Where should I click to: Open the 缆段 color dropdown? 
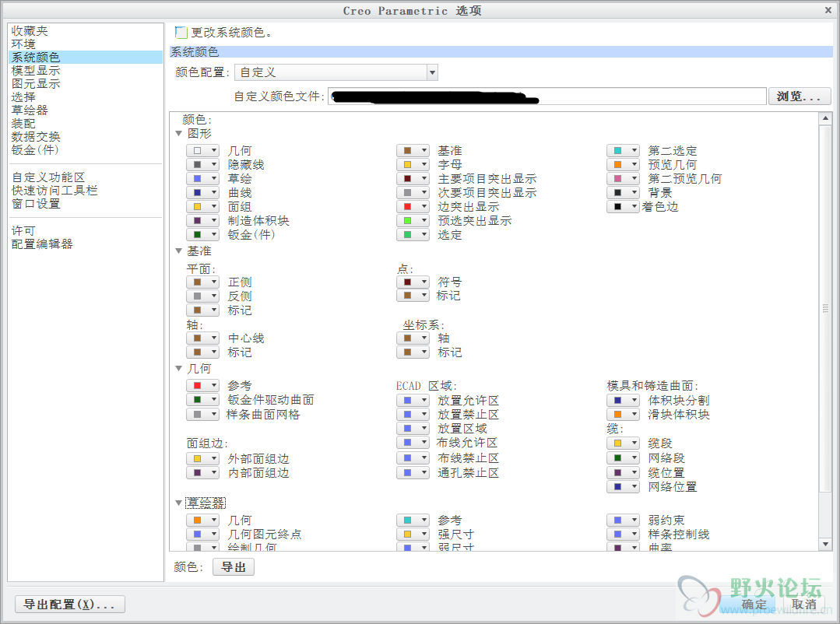623,443
